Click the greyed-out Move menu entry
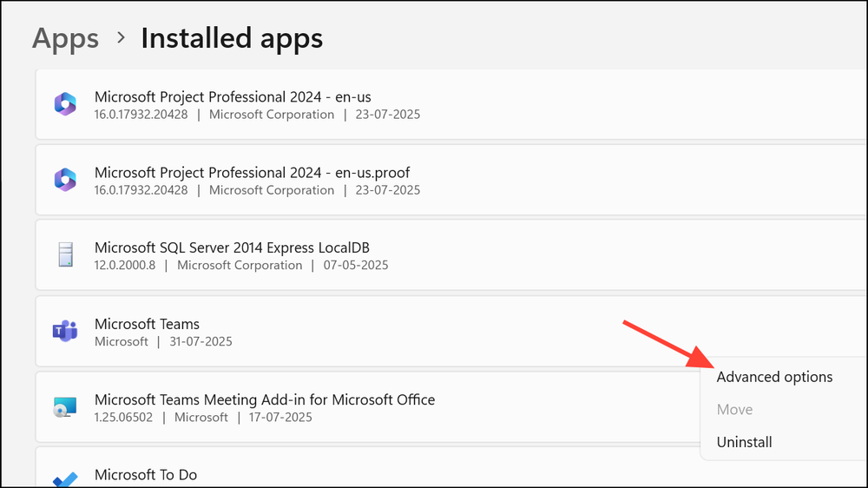The width and height of the screenshot is (868, 488). [x=734, y=409]
